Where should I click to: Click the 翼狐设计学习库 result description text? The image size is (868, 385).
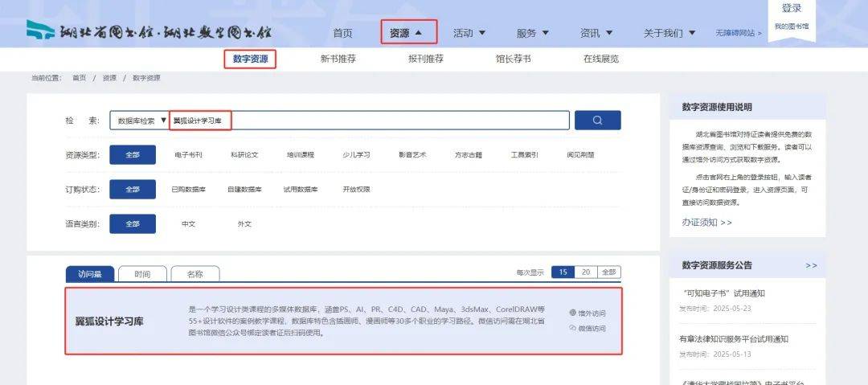click(367, 322)
